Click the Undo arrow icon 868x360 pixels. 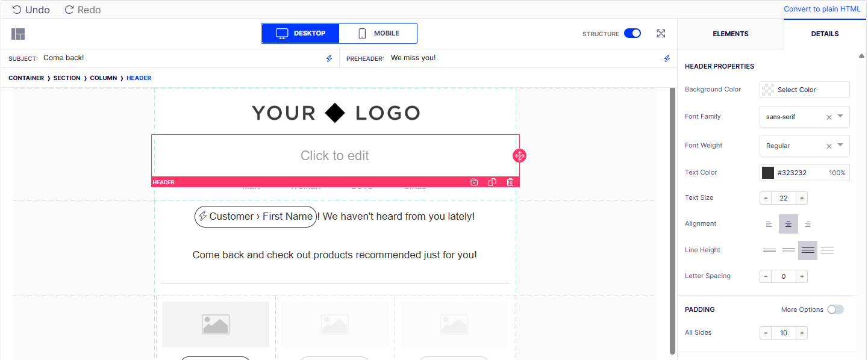pos(17,10)
